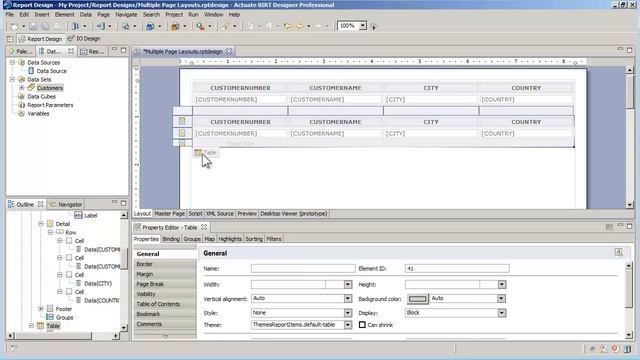Open the Theme dropdown
Viewport: 640px width, 360px height.
coord(348,325)
